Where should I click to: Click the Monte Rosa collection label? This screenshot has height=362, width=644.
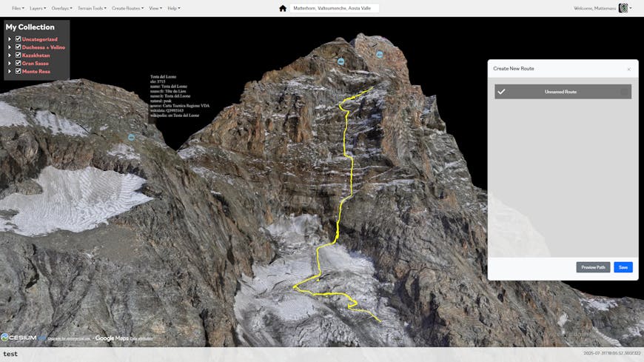point(36,71)
